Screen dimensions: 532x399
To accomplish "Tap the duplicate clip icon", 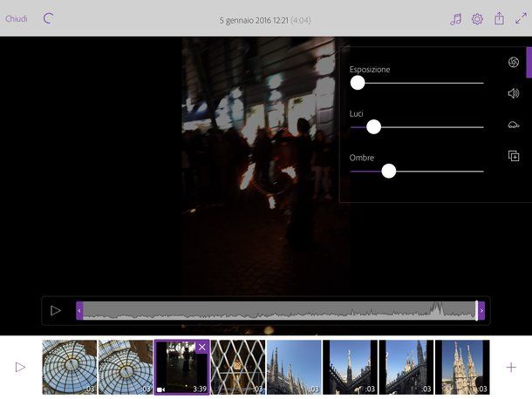I will 514,156.
